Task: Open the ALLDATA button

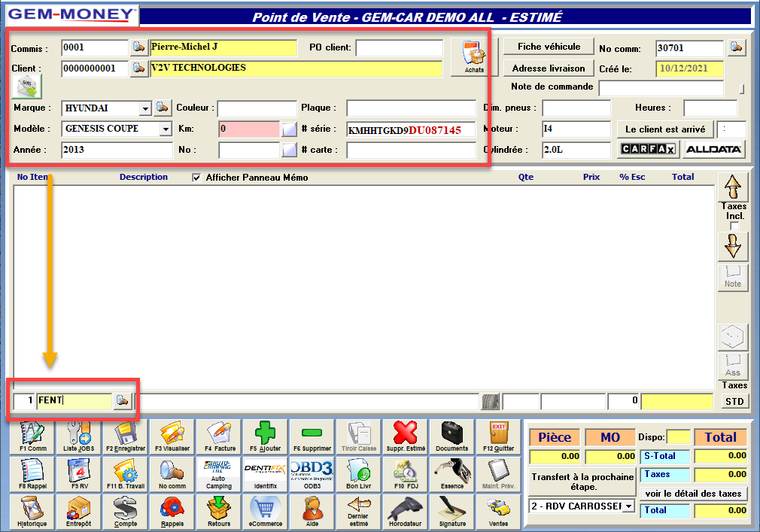Action: [x=713, y=149]
